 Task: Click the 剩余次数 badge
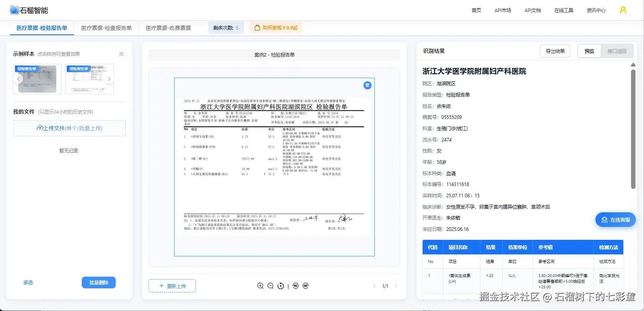226,28
